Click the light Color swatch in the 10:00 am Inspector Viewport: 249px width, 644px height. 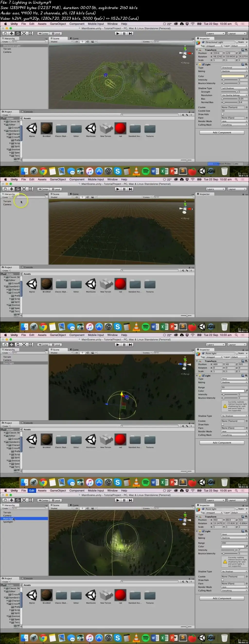[x=233, y=76]
